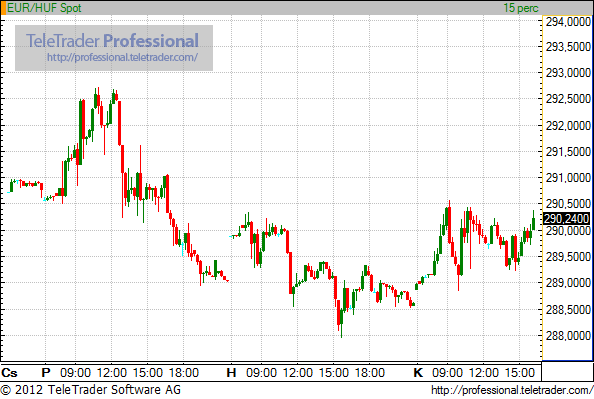Click the 18:00 label after the P day

pyautogui.click(x=184, y=373)
